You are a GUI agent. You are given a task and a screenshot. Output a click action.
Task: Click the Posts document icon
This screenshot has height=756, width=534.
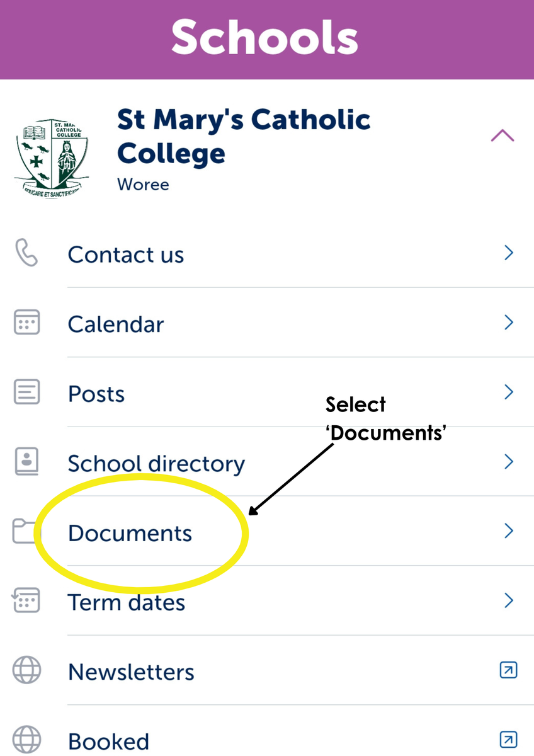[x=26, y=392]
